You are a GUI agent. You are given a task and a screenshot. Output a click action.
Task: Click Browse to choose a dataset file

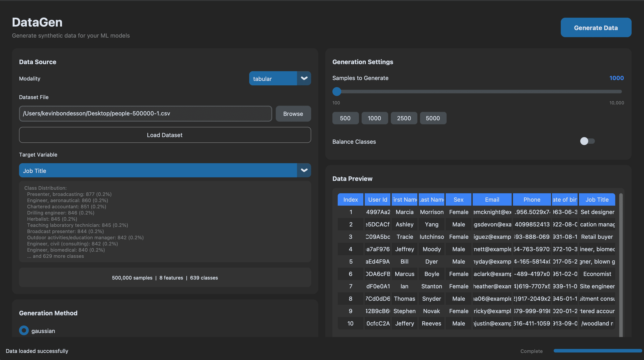pos(293,114)
